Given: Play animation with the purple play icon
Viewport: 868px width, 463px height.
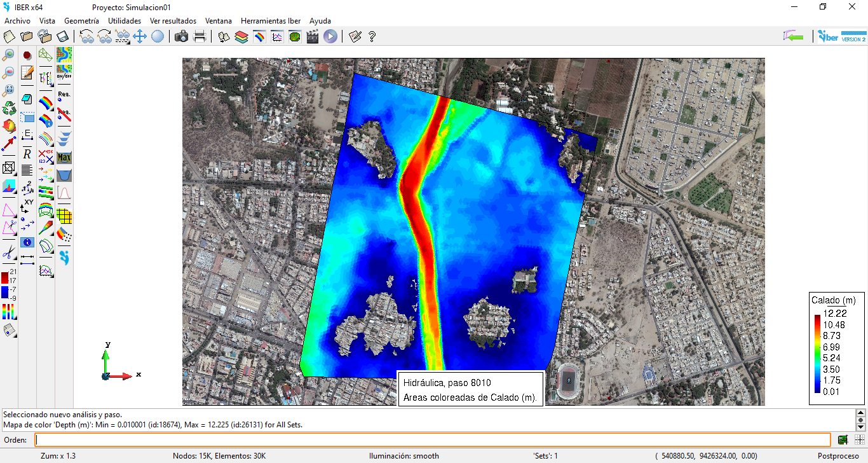Looking at the screenshot, I should (x=330, y=36).
